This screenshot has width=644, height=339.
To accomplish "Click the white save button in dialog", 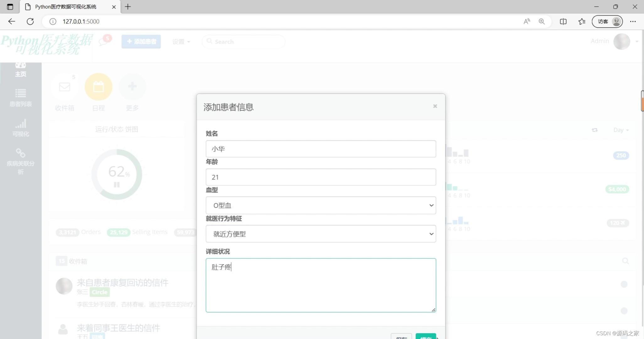I will pos(401,336).
